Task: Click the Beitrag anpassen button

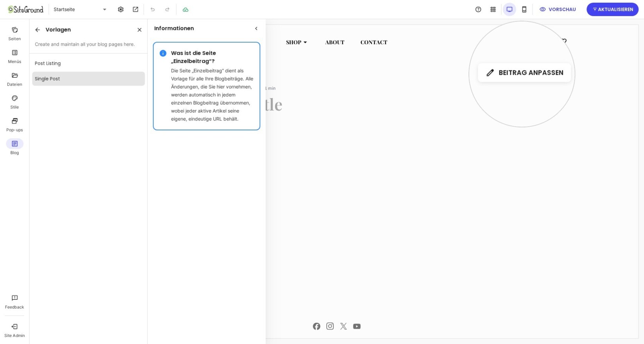Action: tap(524, 73)
